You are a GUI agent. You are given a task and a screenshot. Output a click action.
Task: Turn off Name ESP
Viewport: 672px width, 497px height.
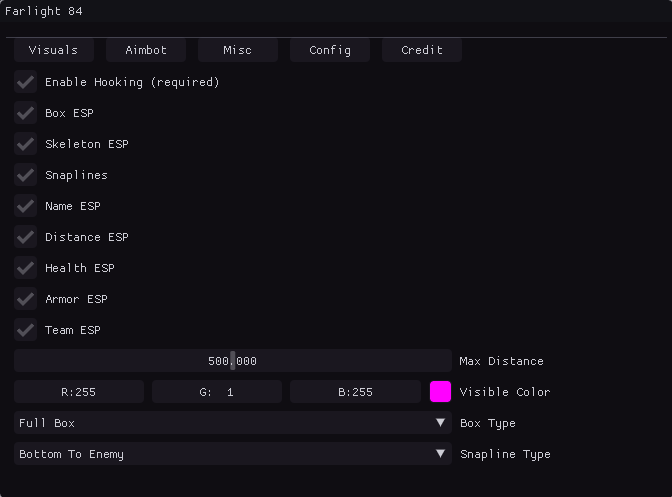point(26,206)
